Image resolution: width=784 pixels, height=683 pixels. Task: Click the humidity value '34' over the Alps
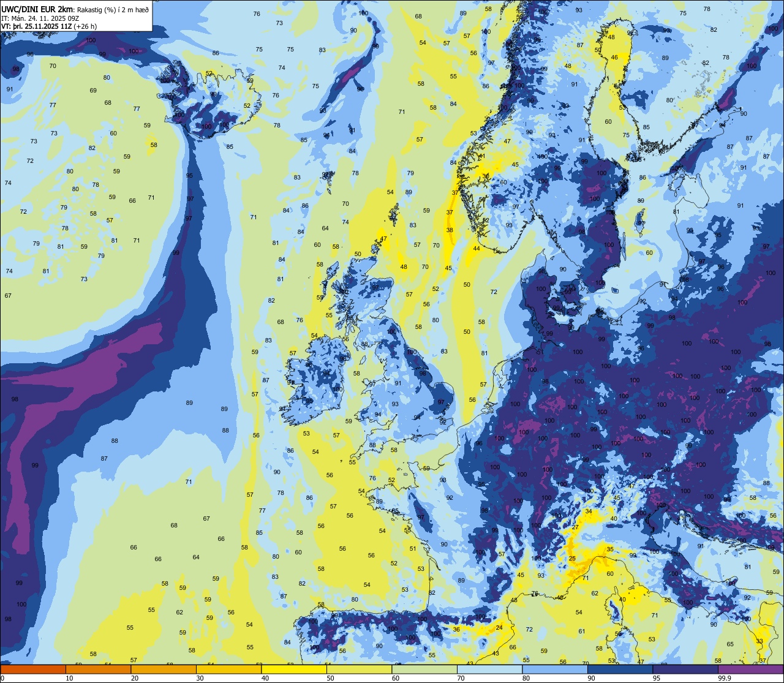[x=589, y=511]
